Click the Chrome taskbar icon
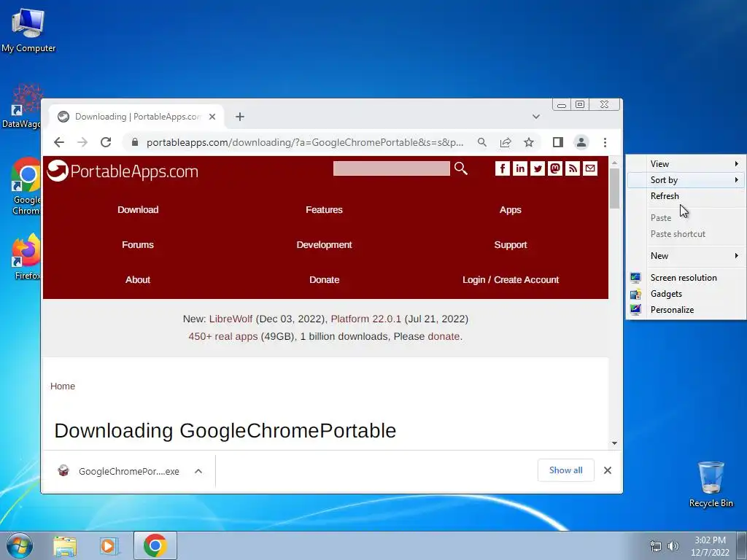Image resolution: width=747 pixels, height=560 pixels. pos(155,545)
